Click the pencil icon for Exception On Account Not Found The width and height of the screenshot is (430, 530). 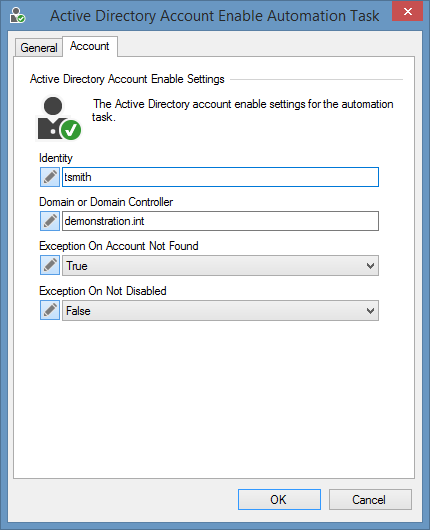[x=50, y=265]
